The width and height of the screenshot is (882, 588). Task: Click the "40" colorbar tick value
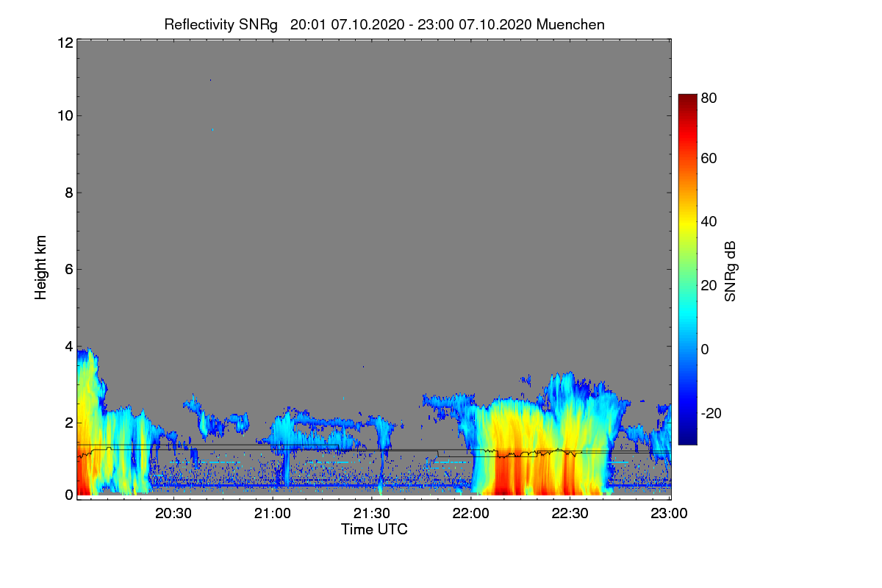coord(709,222)
